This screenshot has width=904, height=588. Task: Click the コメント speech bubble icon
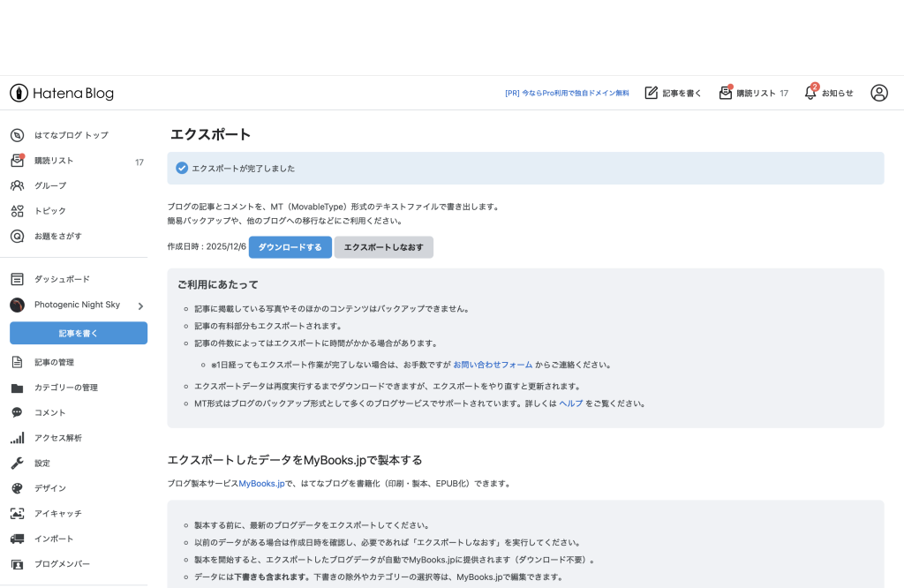pyautogui.click(x=17, y=412)
